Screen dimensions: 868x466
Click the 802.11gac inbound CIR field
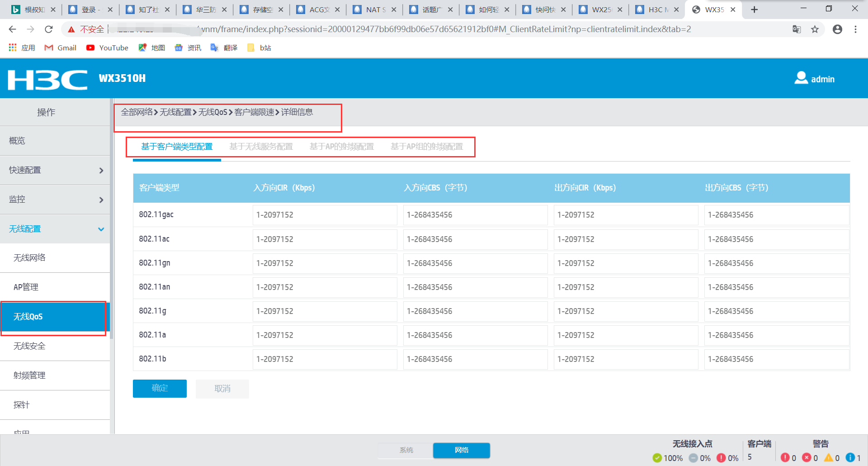click(x=325, y=215)
